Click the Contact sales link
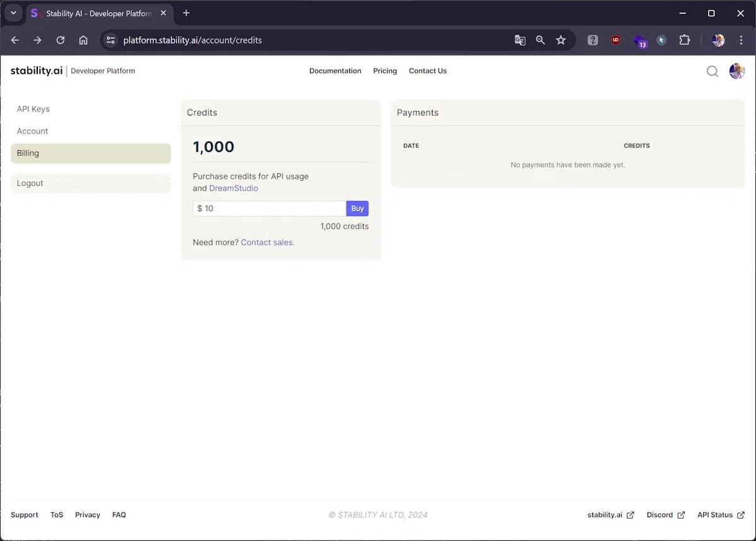 pos(266,242)
